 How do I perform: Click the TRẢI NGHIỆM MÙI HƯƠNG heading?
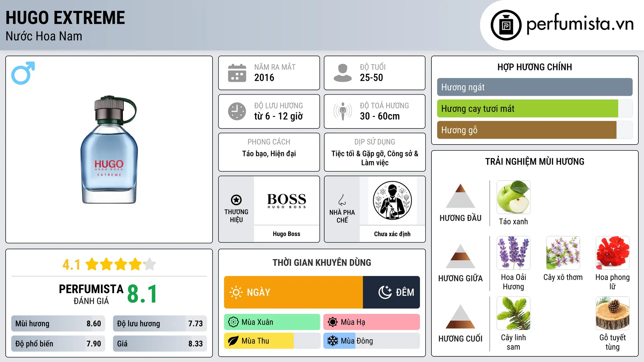(535, 162)
